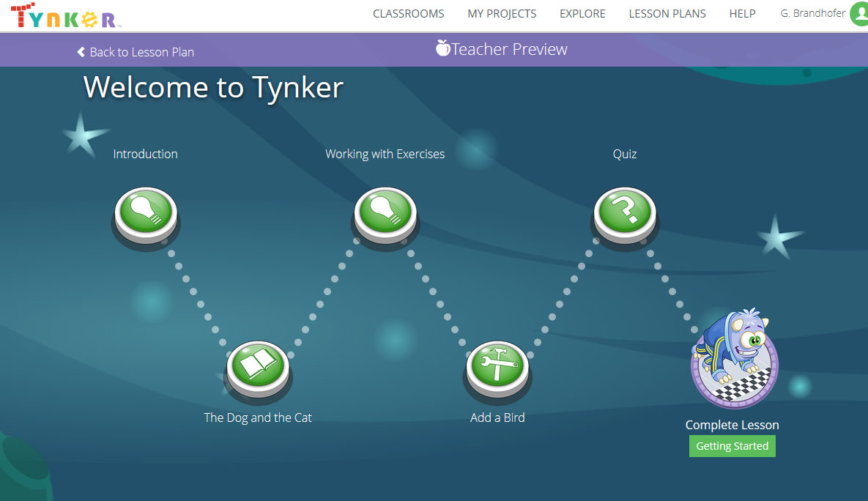Click the Getting Started button
Image resolution: width=868 pixels, height=501 pixels.
click(x=732, y=446)
